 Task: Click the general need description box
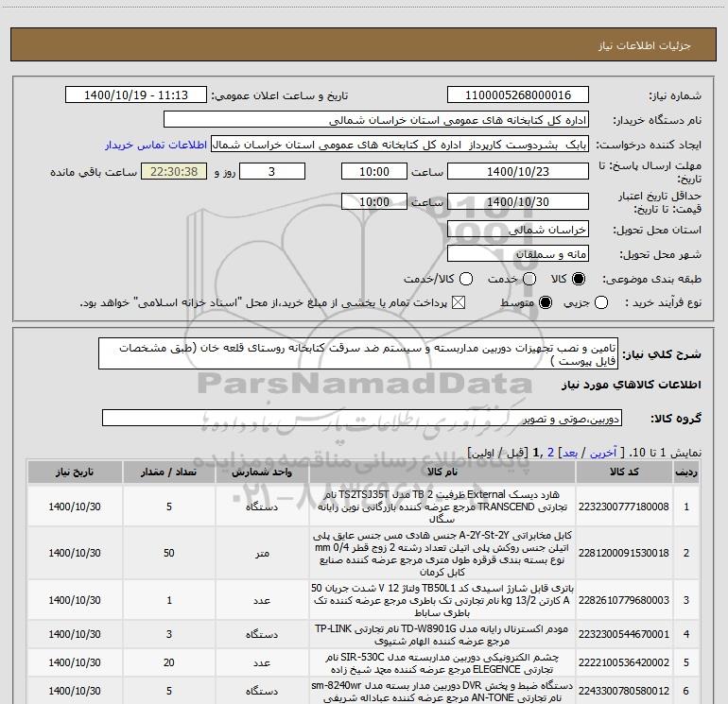tap(358, 353)
